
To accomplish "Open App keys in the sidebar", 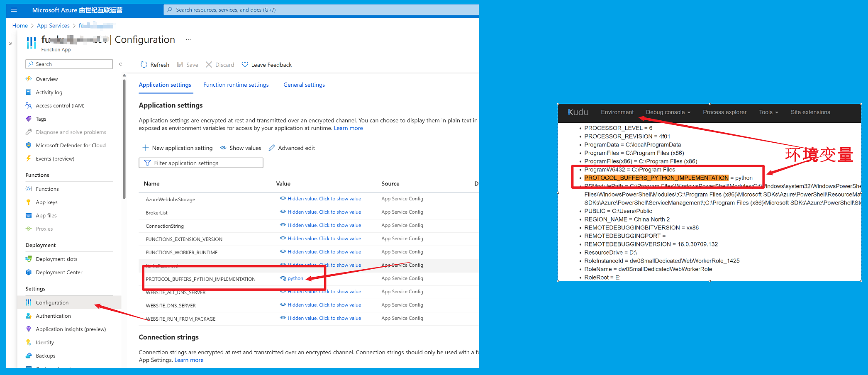I will [46, 202].
